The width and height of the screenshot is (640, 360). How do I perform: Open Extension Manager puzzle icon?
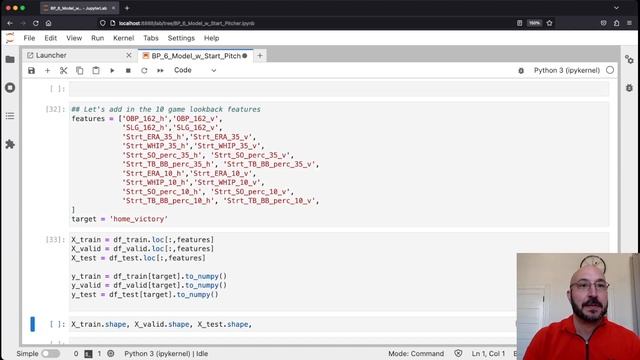10,144
